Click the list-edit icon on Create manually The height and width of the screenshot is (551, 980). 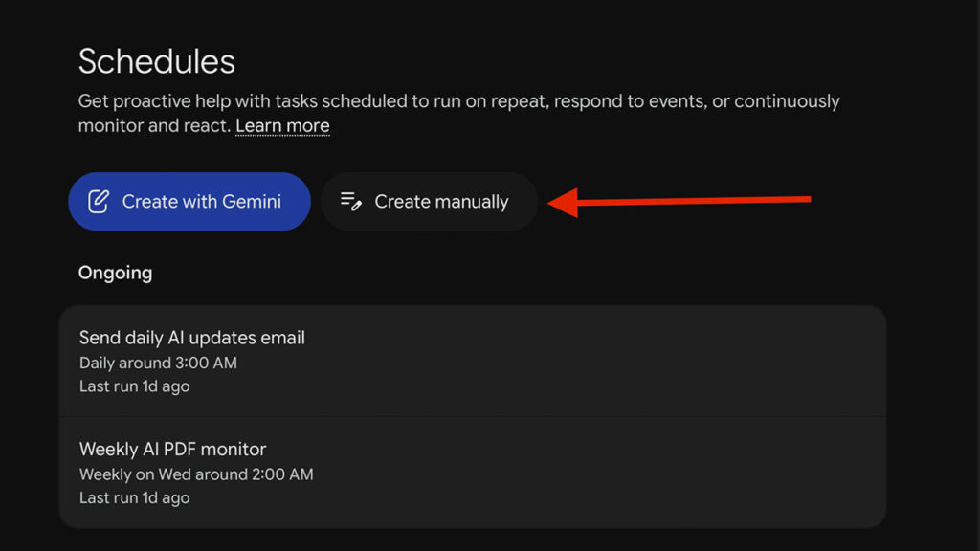350,201
